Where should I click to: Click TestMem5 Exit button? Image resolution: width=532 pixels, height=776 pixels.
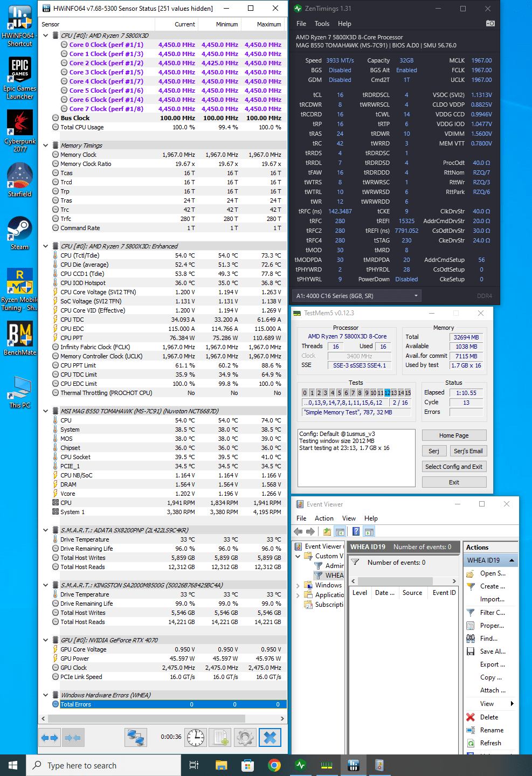coord(454,482)
